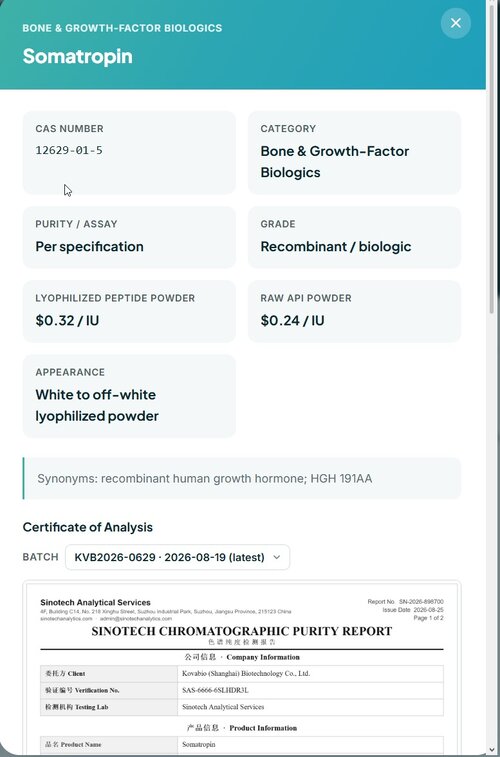Click the Category info card
The height and width of the screenshot is (757, 500).
[x=354, y=153]
